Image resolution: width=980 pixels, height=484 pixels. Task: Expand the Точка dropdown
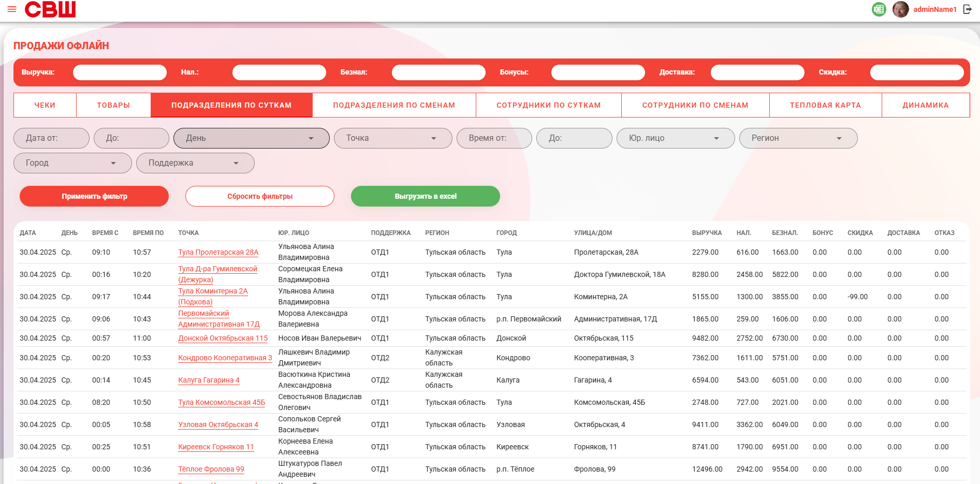click(x=393, y=138)
